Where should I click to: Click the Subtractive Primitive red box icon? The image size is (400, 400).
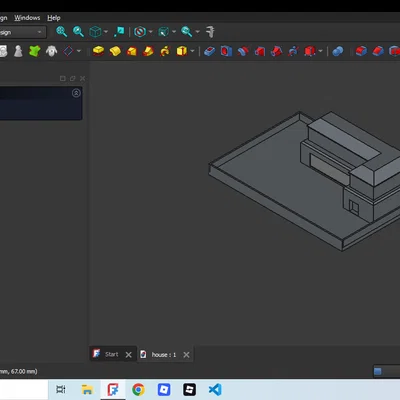310,51
